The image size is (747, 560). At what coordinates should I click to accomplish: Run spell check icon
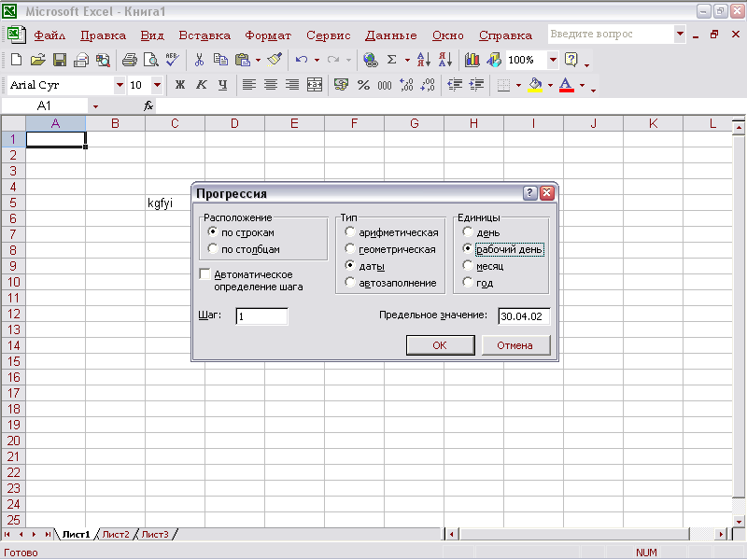[x=173, y=60]
